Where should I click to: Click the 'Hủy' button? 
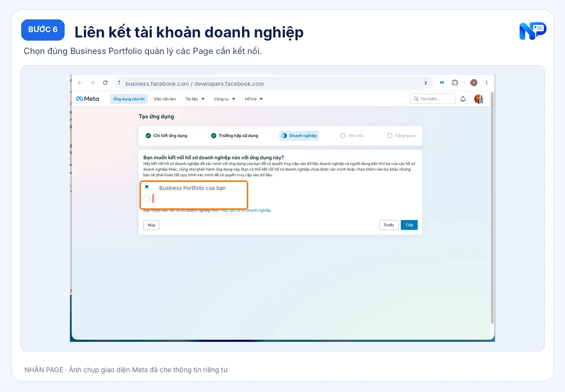pos(151,225)
